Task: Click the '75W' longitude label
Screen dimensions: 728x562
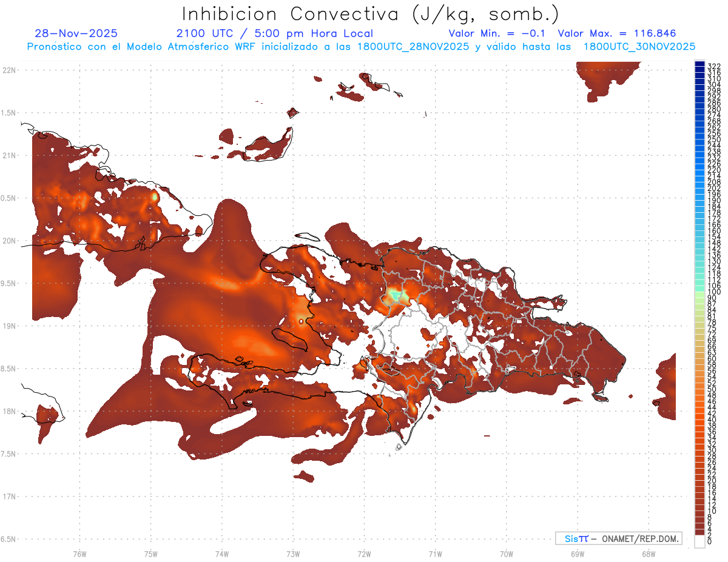Action: click(x=151, y=554)
